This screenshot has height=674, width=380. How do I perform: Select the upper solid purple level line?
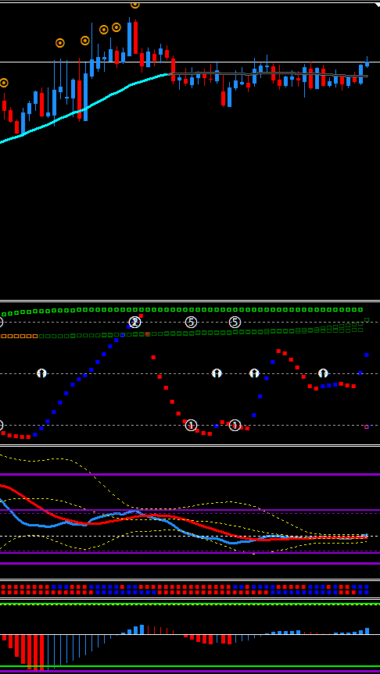coord(190,475)
